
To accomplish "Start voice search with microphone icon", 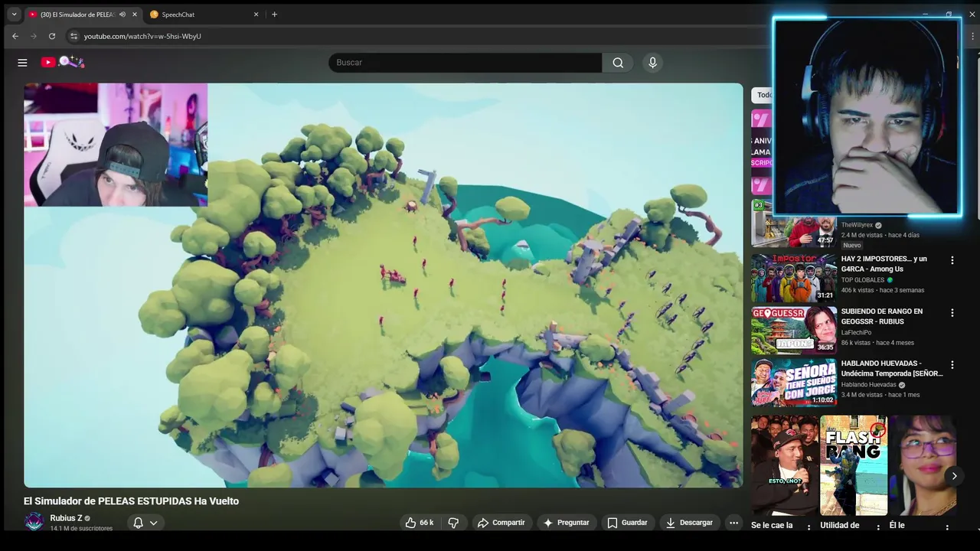I will [x=652, y=63].
